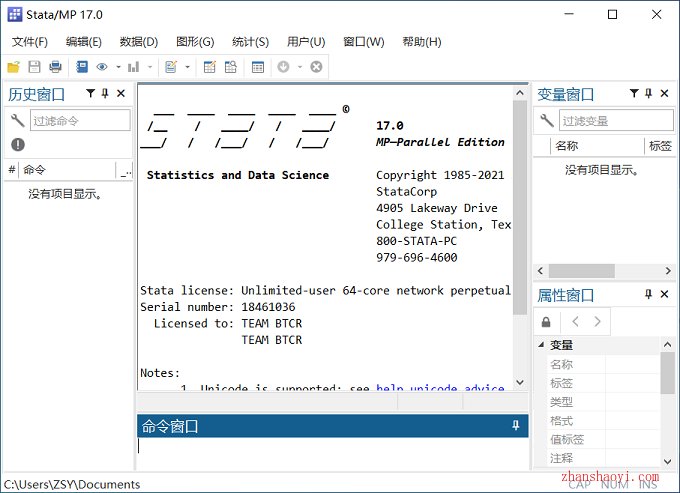Screen dimensions: 680x493
Task: Pin the 历史窗口 panel
Action: coord(105,93)
